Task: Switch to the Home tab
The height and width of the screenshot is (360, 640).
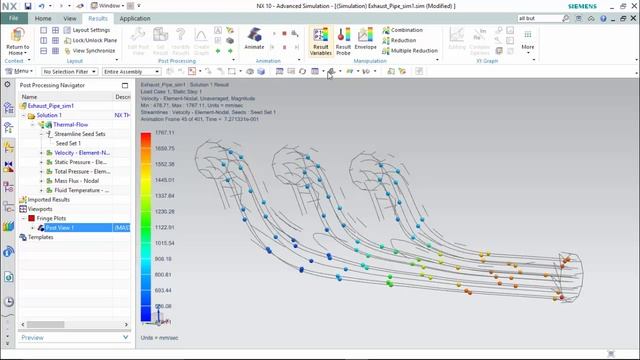Action: pyautogui.click(x=43, y=19)
